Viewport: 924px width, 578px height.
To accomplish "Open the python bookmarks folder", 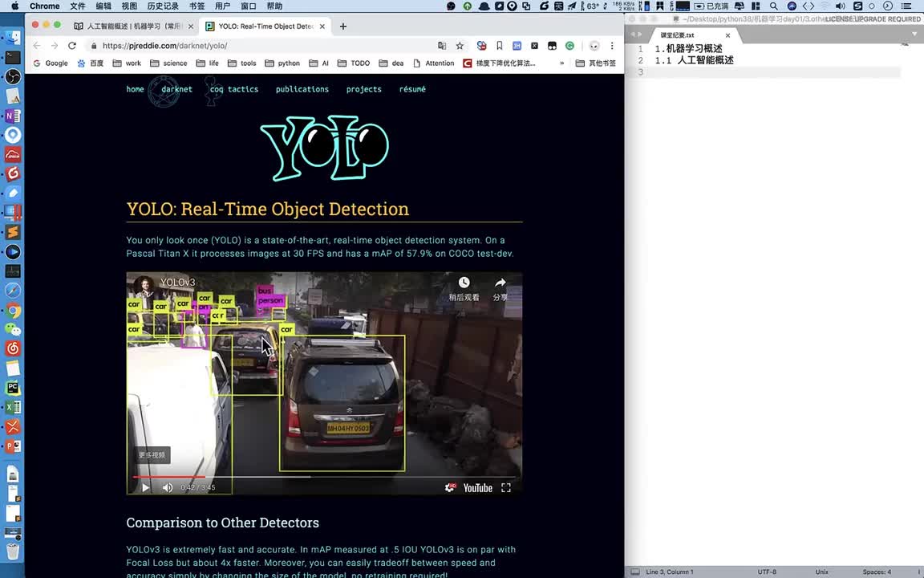I will [x=282, y=63].
